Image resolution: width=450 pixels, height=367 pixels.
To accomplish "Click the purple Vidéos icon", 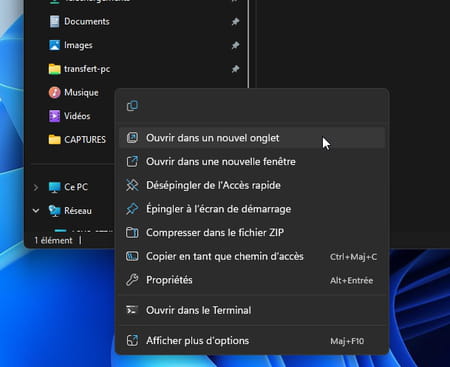I will pyautogui.click(x=54, y=116).
